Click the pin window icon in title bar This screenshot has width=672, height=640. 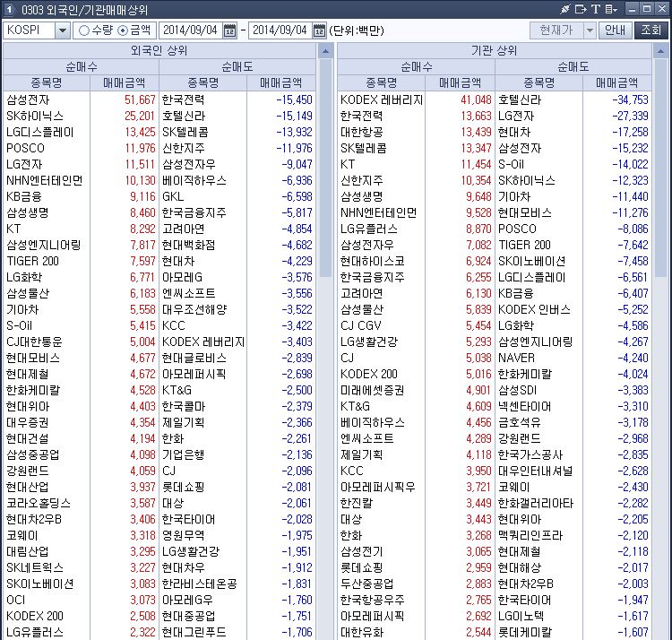tap(565, 9)
